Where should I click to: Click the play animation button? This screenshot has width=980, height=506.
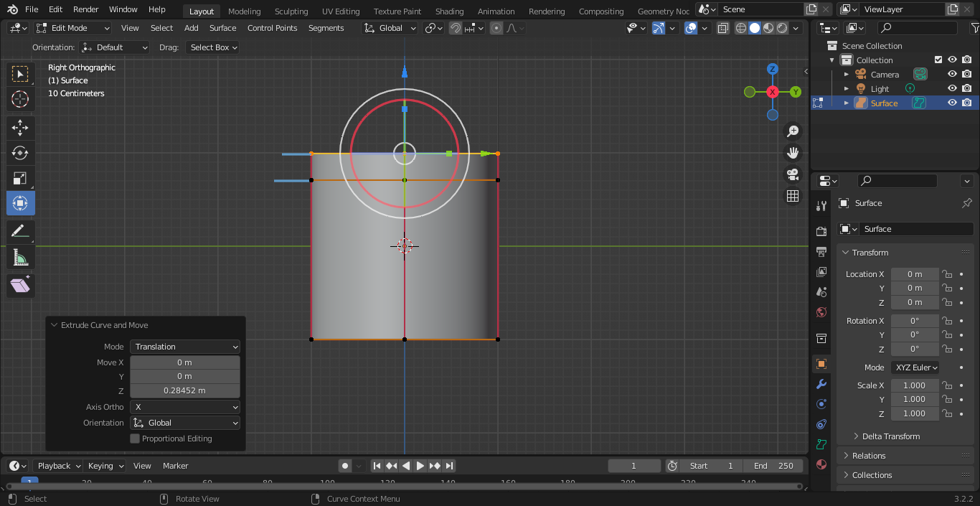click(x=420, y=466)
